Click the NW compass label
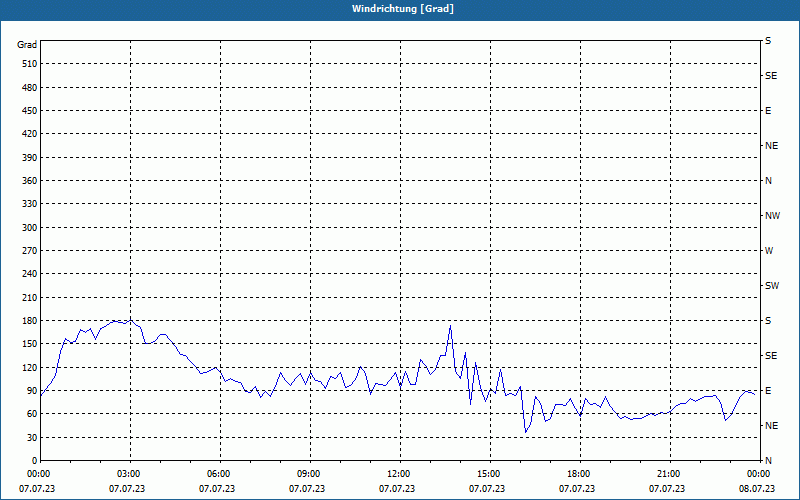800x500 pixels. click(x=772, y=216)
